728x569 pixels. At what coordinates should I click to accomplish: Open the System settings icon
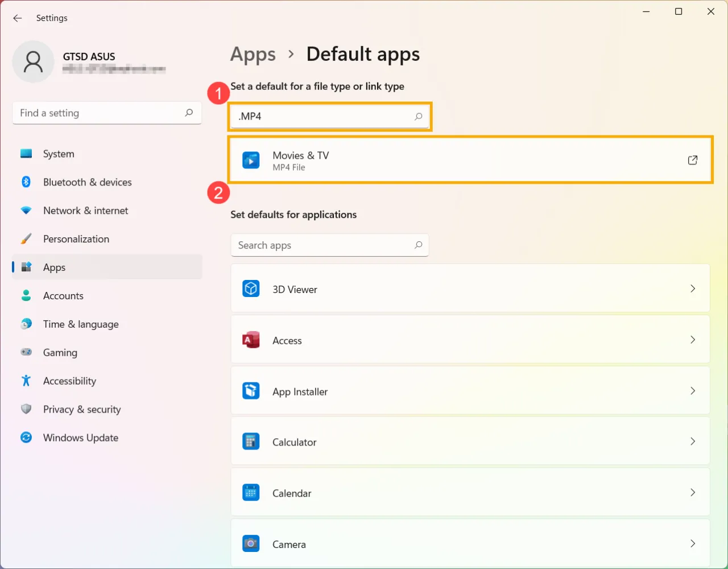pos(26,154)
